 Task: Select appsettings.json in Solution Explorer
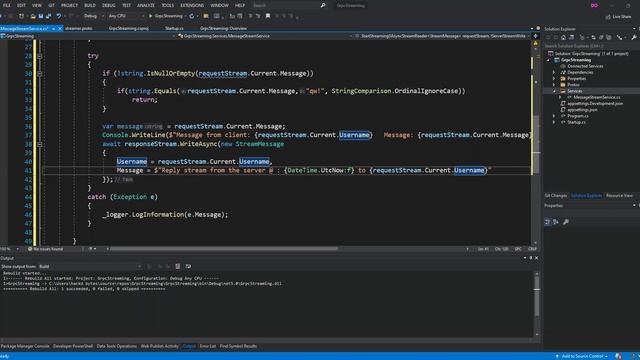point(582,110)
